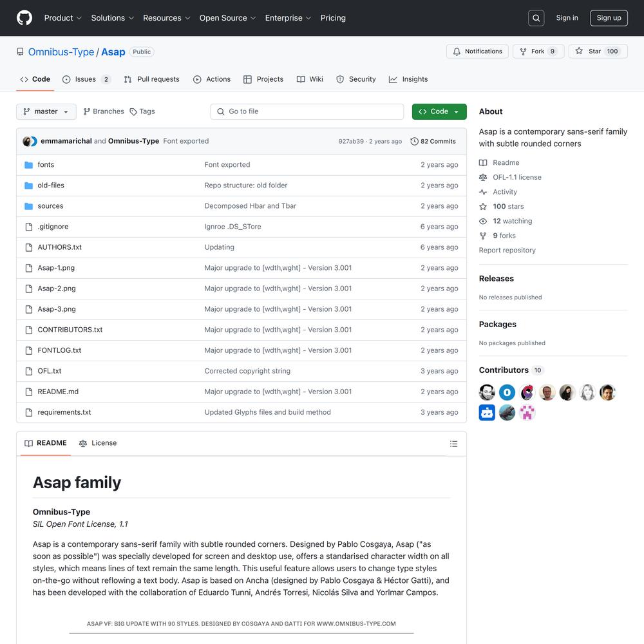Screen dimensions: 644x644
Task: Open the .gitignore file
Action: pos(53,227)
